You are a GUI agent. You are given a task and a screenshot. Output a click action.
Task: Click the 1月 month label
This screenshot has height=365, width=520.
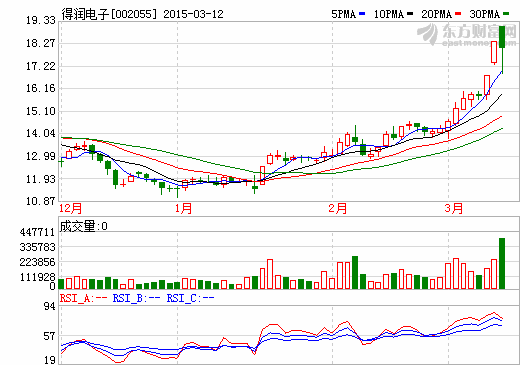click(x=183, y=209)
